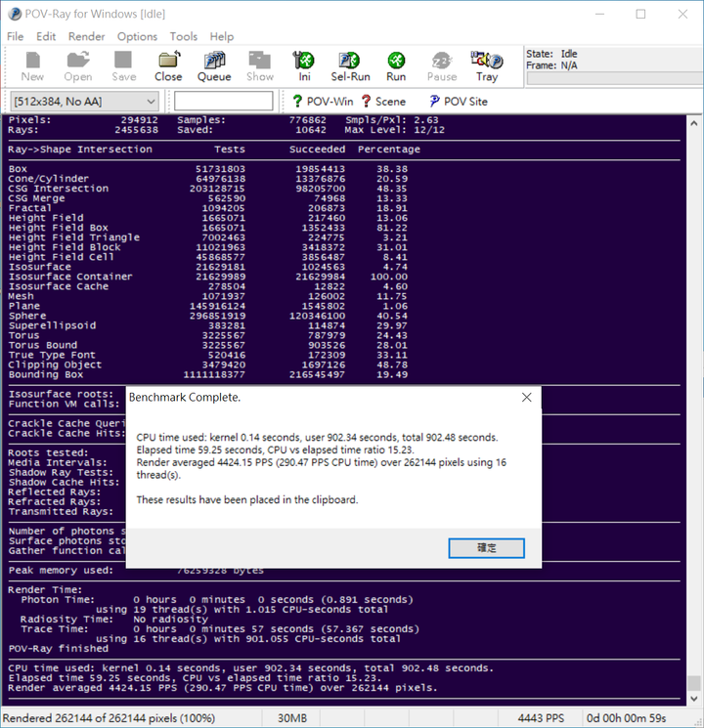The image size is (704, 728).
Task: Click the True Type Font row
Action: (x=207, y=355)
